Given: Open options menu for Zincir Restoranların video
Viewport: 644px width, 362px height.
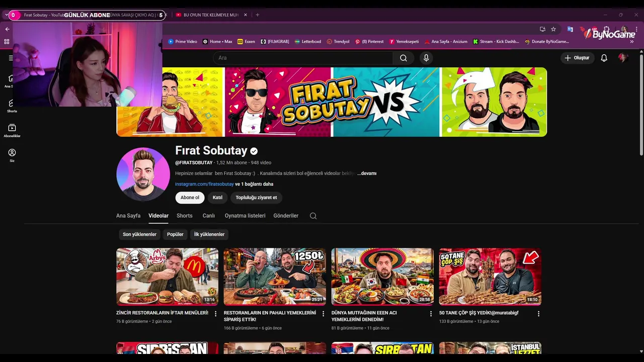Looking at the screenshot, I should tap(215, 314).
